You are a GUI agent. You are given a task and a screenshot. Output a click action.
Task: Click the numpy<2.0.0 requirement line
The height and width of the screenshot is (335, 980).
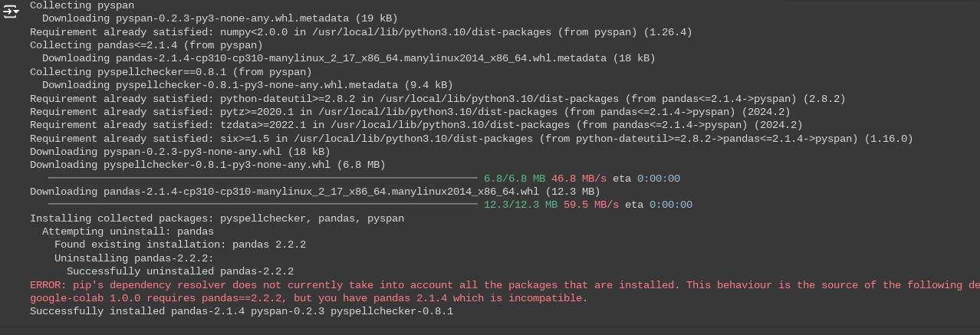coord(361,31)
